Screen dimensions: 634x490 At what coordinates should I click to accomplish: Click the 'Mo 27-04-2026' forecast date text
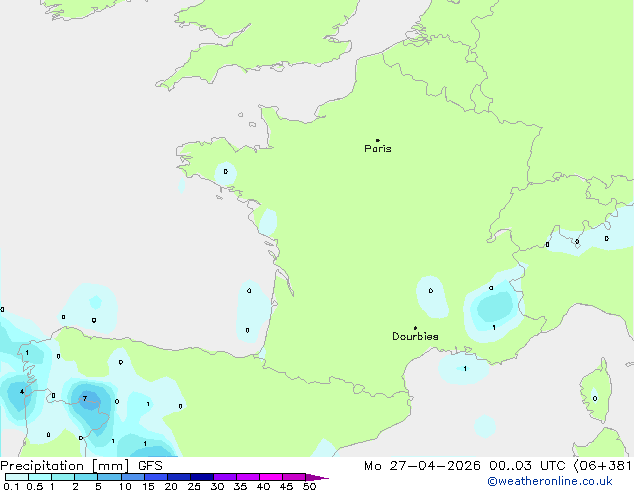422,466
